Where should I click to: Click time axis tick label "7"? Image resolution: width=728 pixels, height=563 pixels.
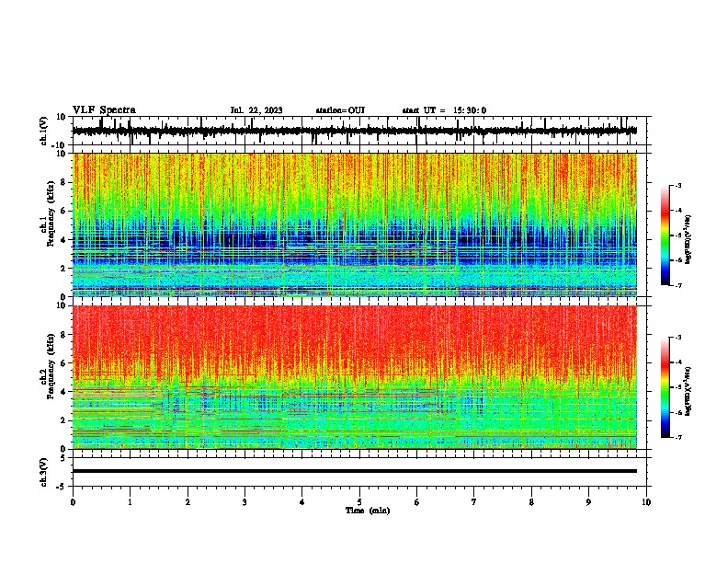(x=474, y=502)
